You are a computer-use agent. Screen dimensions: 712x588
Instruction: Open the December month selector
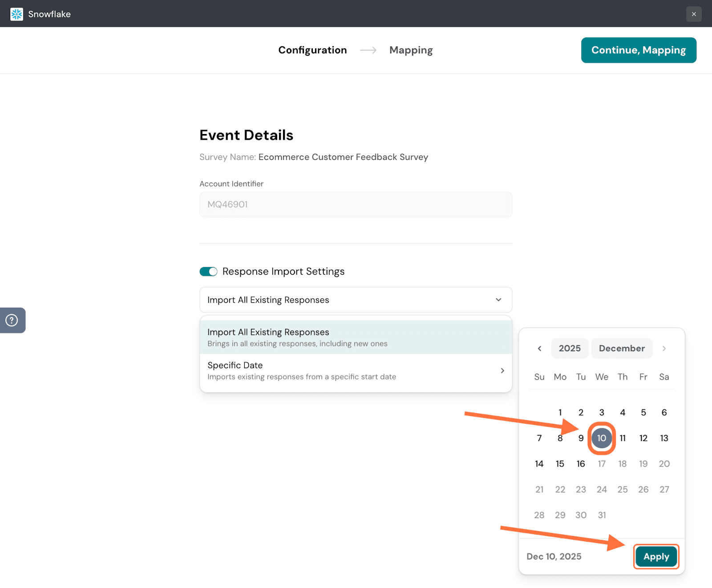coord(621,349)
